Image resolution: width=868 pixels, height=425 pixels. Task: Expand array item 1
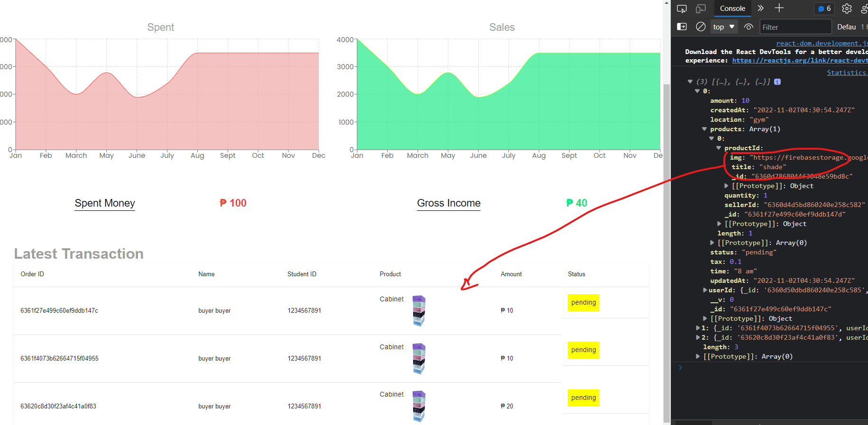pyautogui.click(x=698, y=328)
